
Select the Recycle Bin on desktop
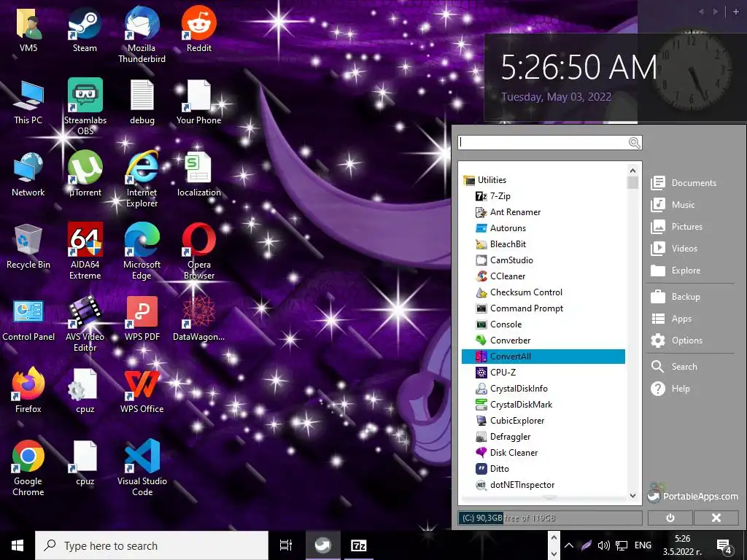pos(28,246)
